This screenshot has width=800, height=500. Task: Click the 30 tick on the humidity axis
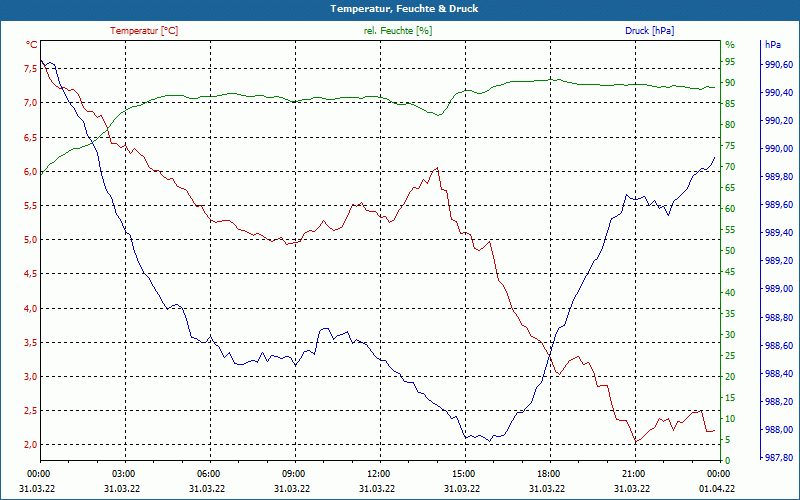pos(730,335)
